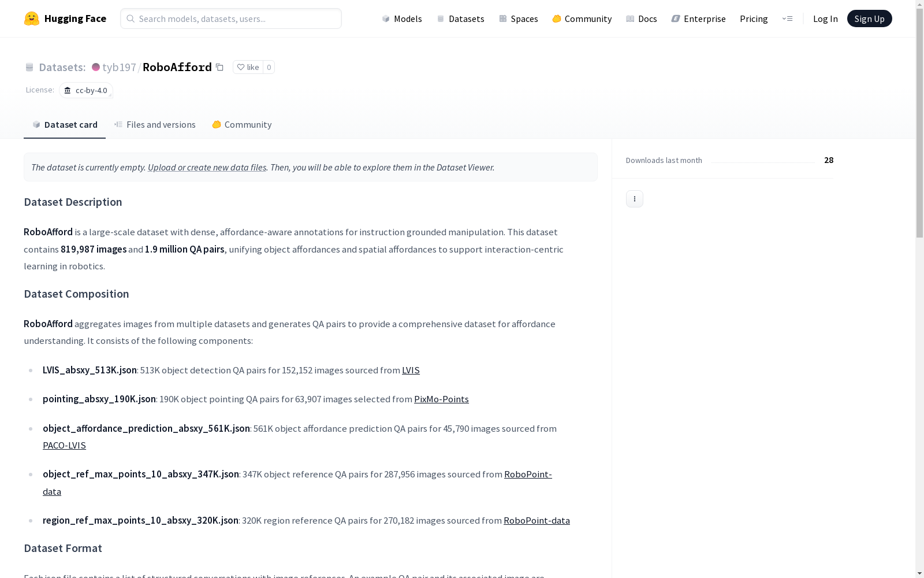This screenshot has height=578, width=924.
Task: Open the PixMo-Points link
Action: pyautogui.click(x=441, y=399)
